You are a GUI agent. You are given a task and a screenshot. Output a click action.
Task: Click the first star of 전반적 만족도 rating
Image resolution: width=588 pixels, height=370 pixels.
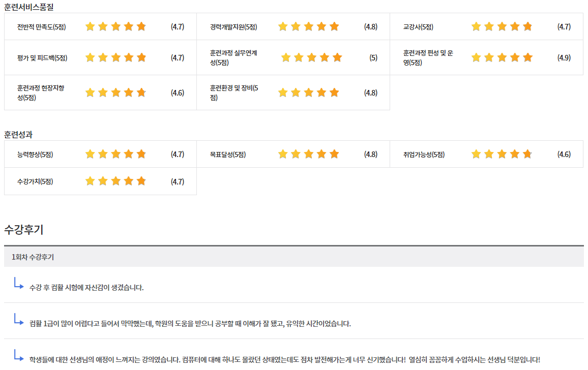90,27
